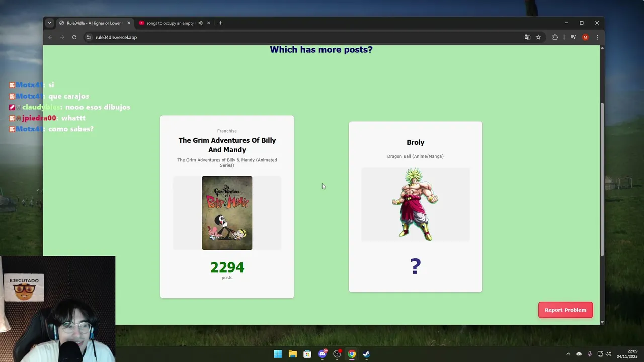Reload the current page
Image resolution: width=644 pixels, height=362 pixels.
click(74, 37)
